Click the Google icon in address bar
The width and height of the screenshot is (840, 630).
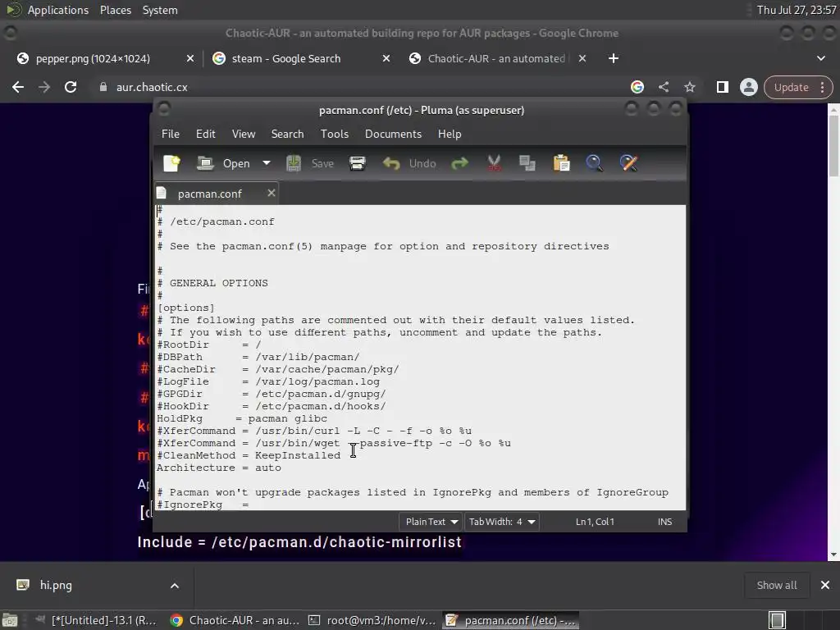[x=637, y=87]
